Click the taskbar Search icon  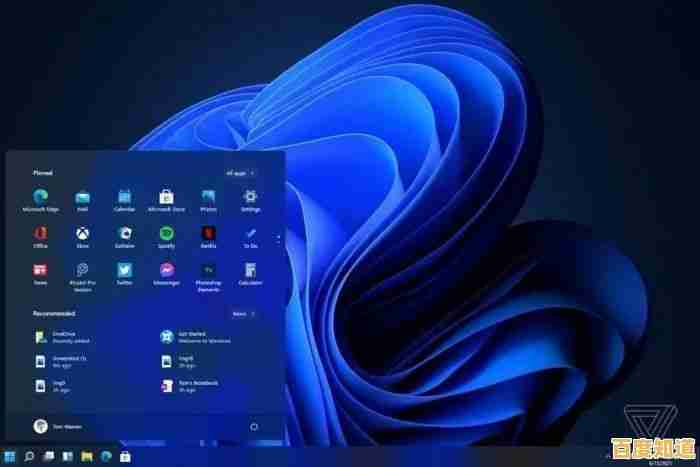pyautogui.click(x=31, y=457)
